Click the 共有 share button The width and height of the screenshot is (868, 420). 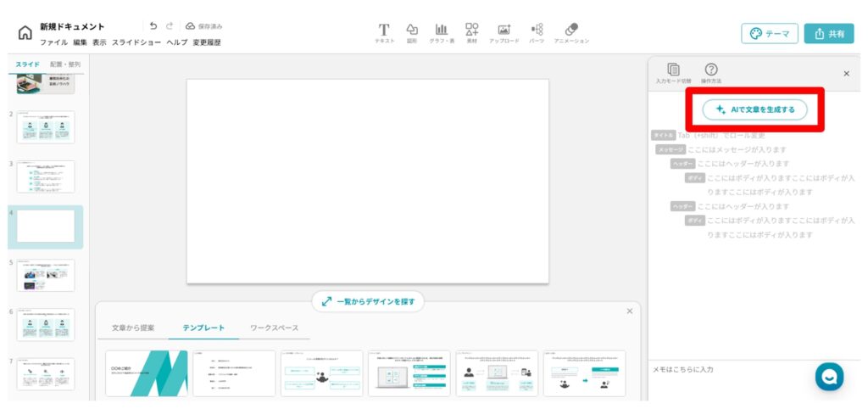point(828,33)
